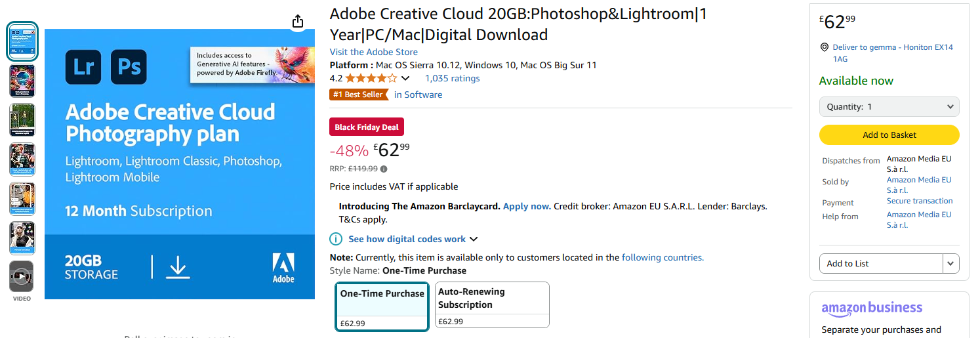The image size is (980, 338).
Task: Select the second product thumbnail
Action: point(22,81)
